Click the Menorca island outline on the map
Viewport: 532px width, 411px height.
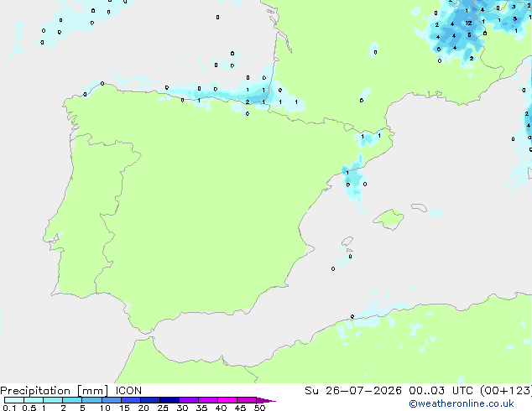point(419,207)
